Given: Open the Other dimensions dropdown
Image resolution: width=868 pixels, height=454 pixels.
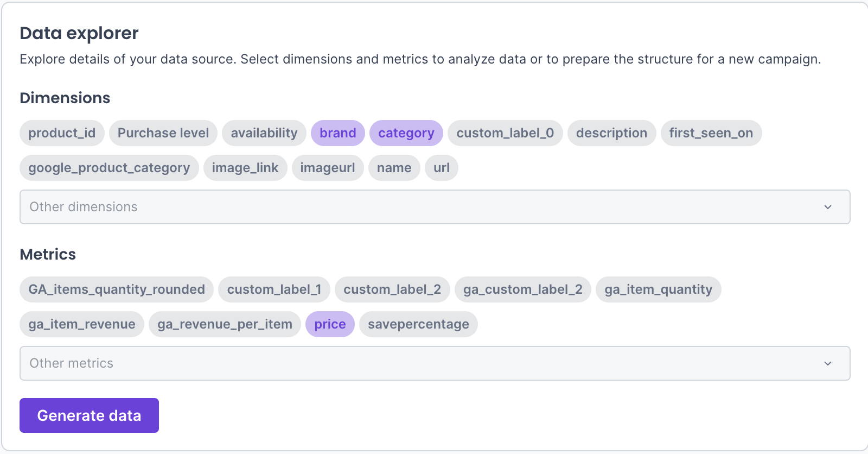Looking at the screenshot, I should [423, 207].
